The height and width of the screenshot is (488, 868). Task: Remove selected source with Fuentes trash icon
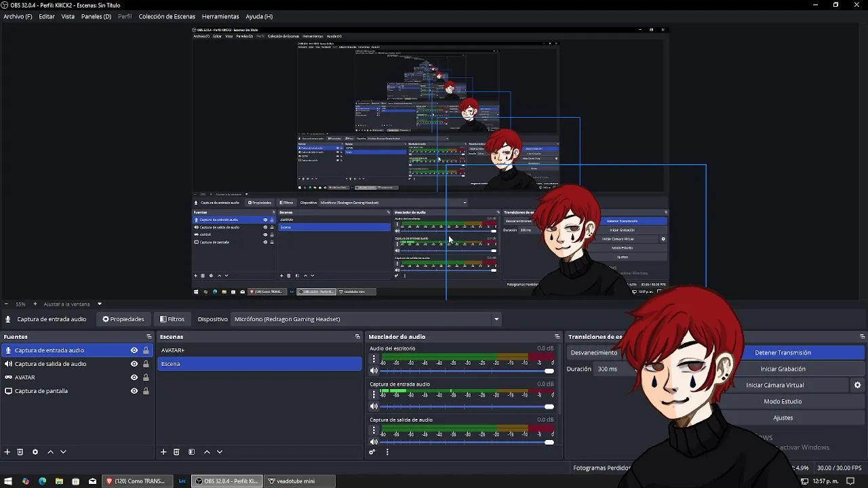tap(20, 452)
